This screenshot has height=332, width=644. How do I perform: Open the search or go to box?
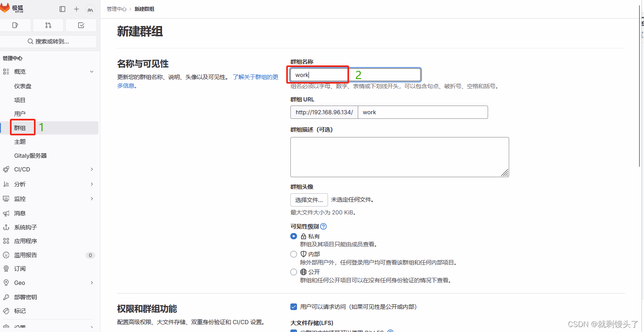click(48, 41)
